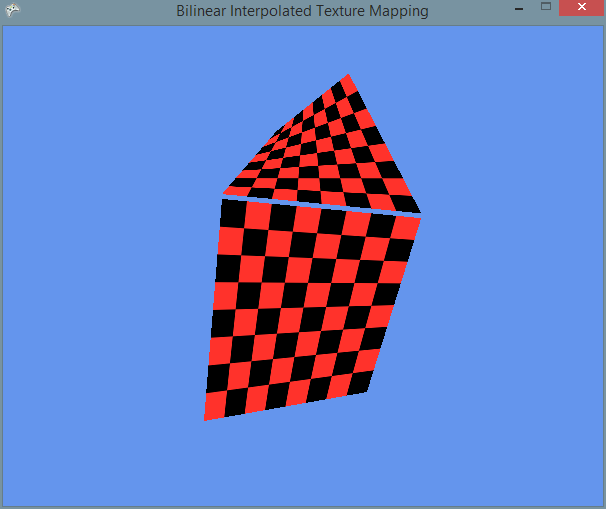Click the application icon in title bar
Screen dimensions: 606x509
(13, 10)
